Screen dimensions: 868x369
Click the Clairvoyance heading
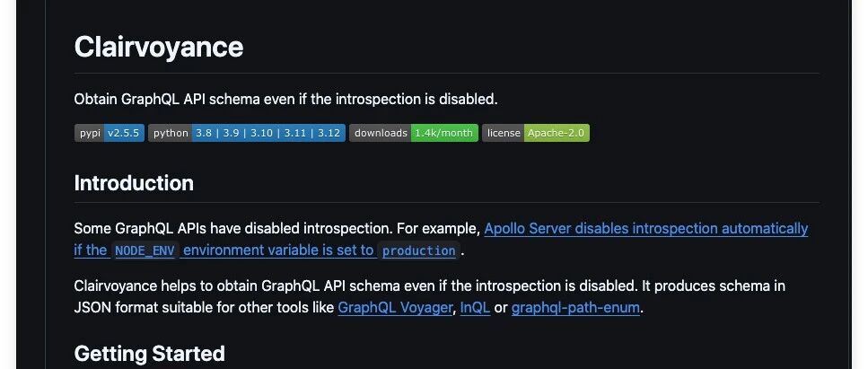click(159, 47)
